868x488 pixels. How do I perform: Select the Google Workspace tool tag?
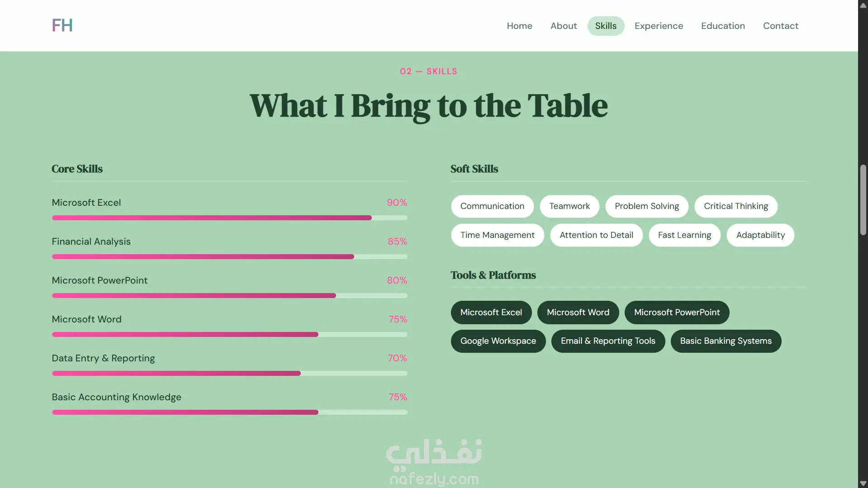[x=498, y=341]
